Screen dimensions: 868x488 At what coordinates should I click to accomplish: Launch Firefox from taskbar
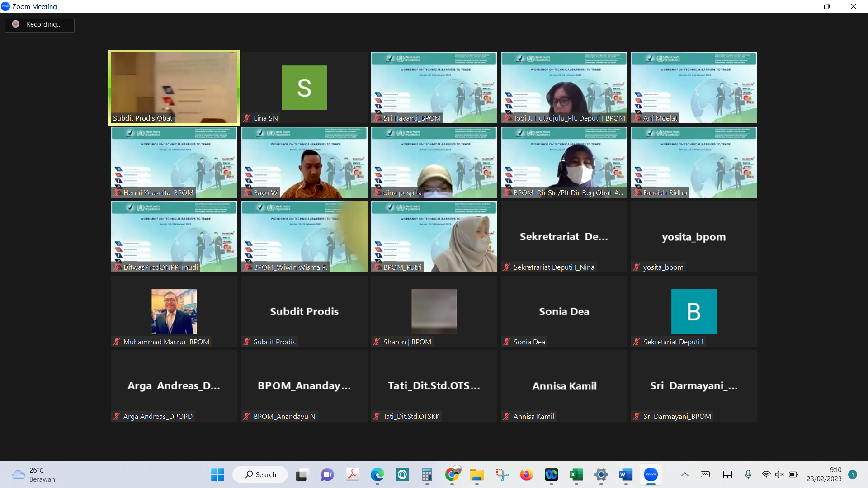click(526, 474)
